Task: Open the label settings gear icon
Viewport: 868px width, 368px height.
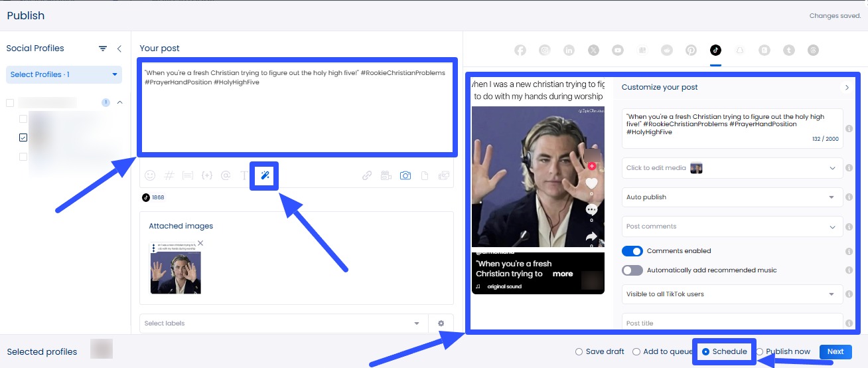Action: click(441, 323)
